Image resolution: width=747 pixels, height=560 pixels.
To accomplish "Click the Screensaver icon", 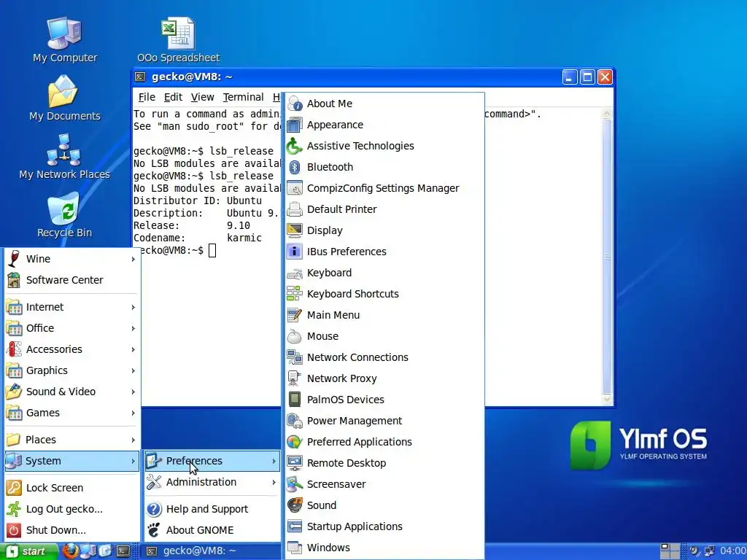I will [x=295, y=484].
